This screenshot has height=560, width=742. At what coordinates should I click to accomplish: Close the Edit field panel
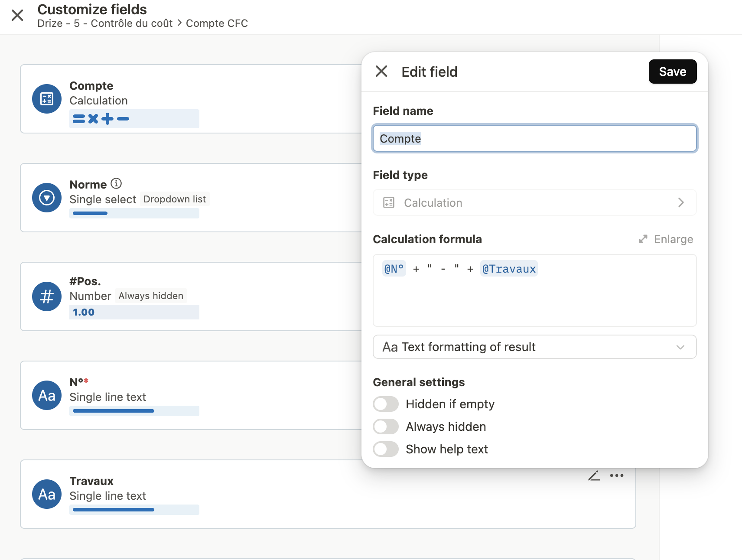coord(381,71)
